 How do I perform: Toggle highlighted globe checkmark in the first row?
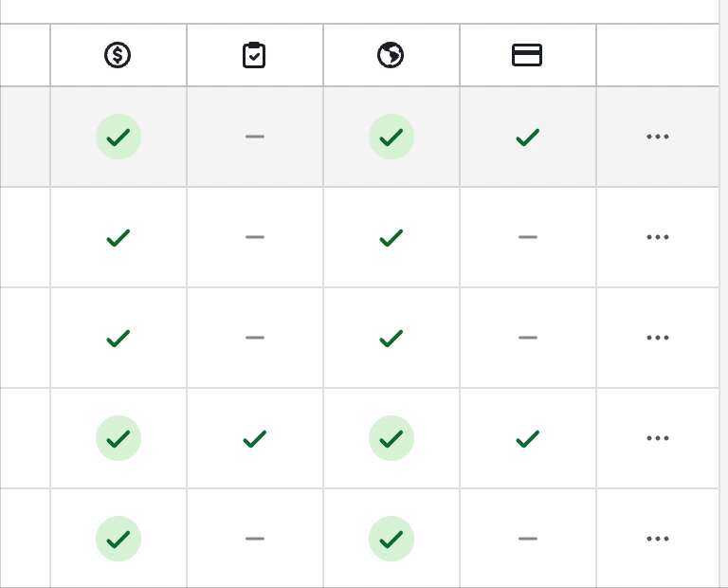coord(391,137)
